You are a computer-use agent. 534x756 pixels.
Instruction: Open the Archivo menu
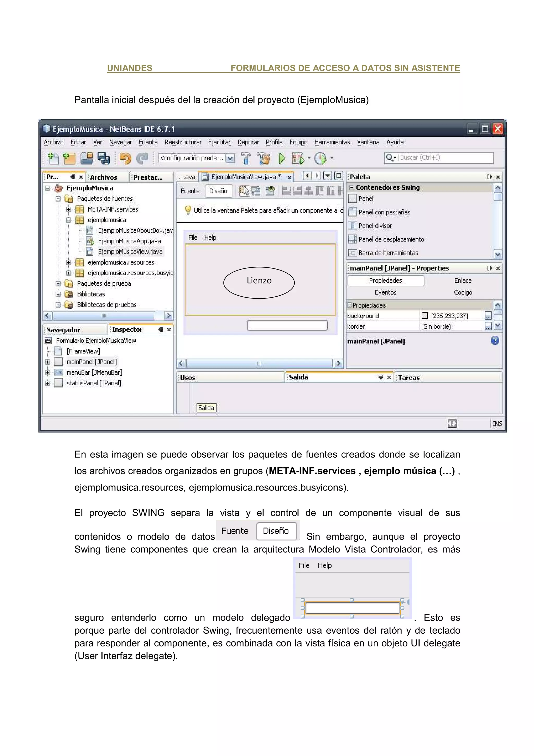[x=54, y=142]
